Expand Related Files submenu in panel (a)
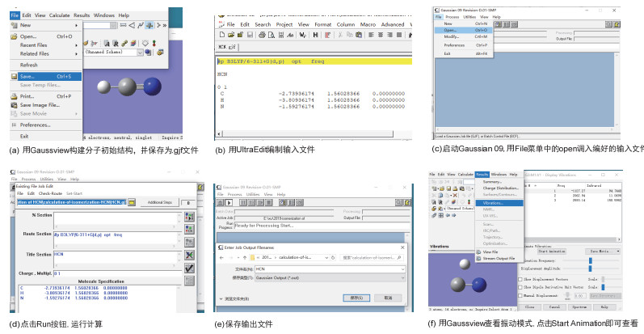Image resolution: width=644 pixels, height=334 pixels. 46,54
